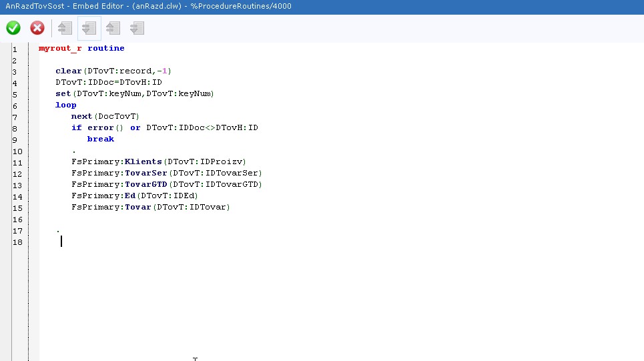Click the 'set(DTovT:keyNum,DTovT:keyNum)' statement
The height and width of the screenshot is (361, 644).
(x=134, y=93)
